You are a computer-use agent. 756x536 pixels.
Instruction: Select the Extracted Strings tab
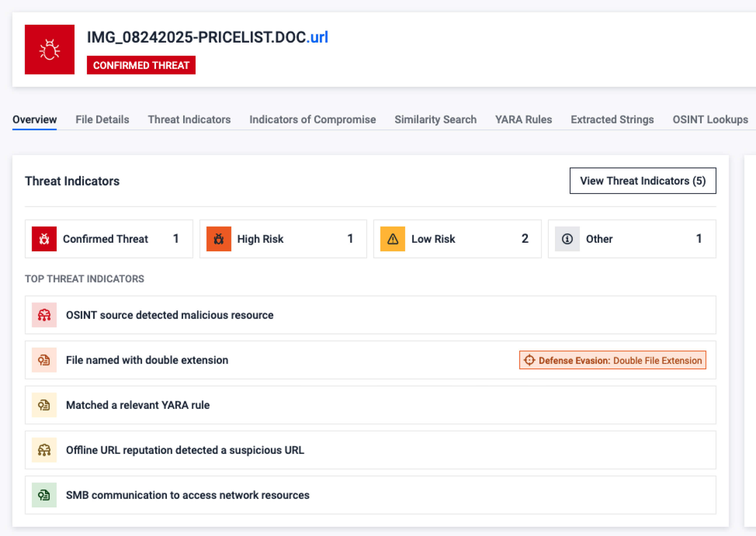pos(612,120)
